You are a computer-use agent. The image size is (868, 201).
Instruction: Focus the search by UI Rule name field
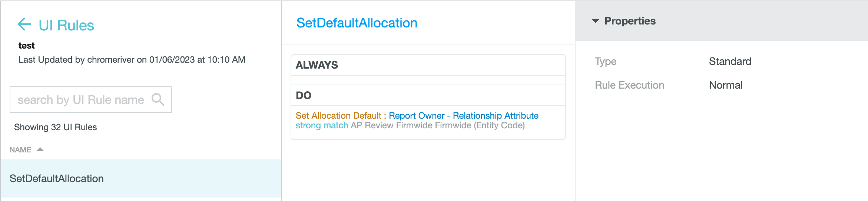(81, 100)
